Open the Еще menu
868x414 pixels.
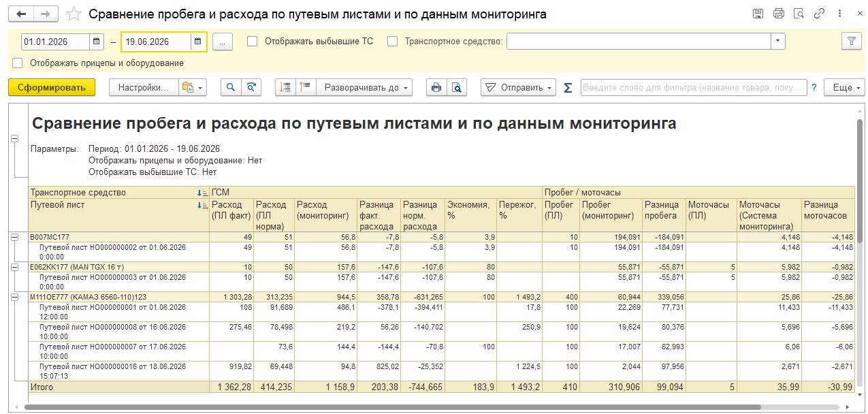844,87
